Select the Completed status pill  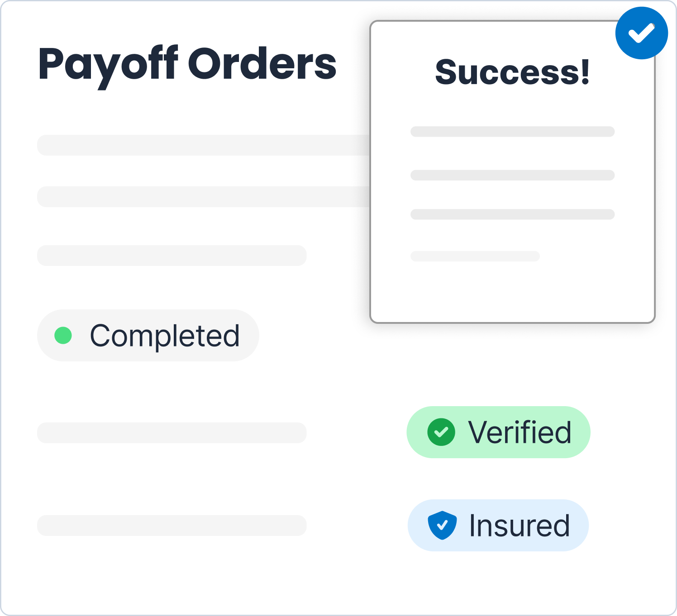click(148, 335)
